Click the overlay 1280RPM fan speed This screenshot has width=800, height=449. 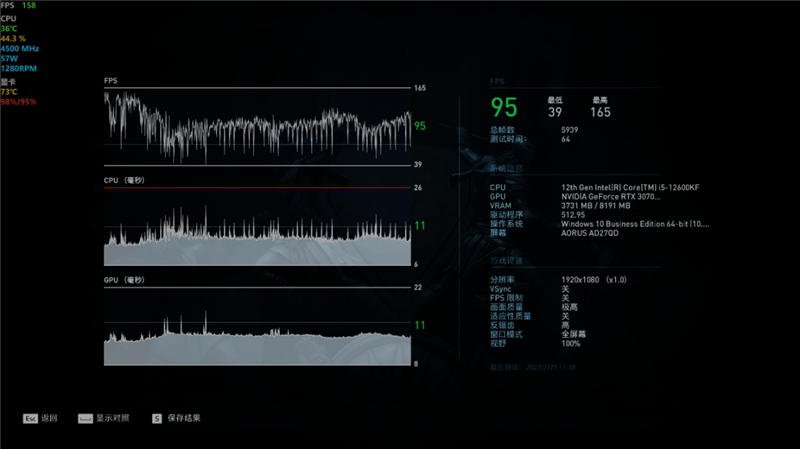(19, 68)
